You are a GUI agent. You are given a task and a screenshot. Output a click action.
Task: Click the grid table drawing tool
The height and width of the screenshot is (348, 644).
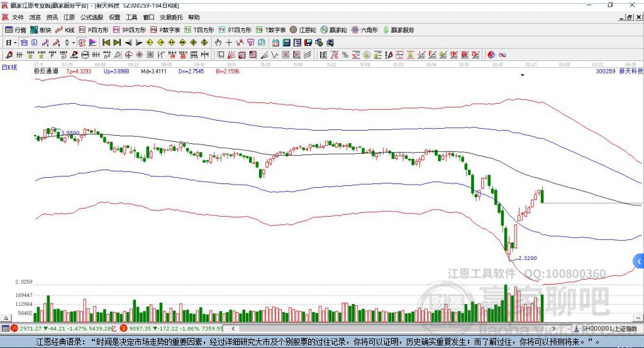point(286,55)
